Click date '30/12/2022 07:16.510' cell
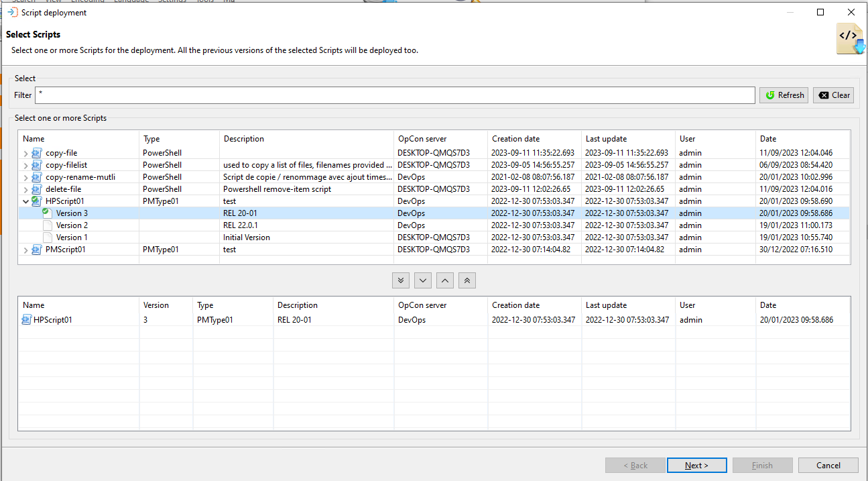The image size is (868, 481). (796, 250)
